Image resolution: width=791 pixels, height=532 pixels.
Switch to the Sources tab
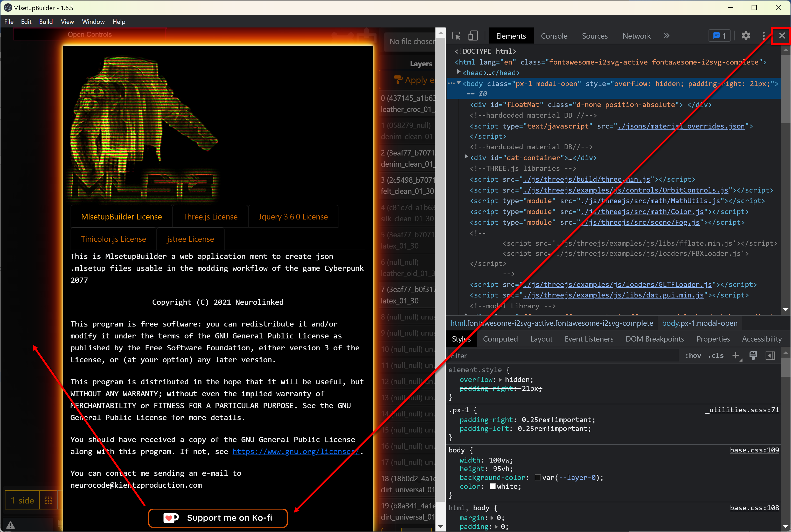[x=594, y=36]
